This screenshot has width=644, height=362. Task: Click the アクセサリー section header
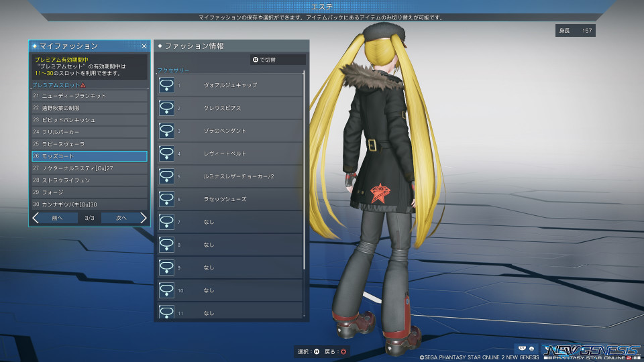173,70
